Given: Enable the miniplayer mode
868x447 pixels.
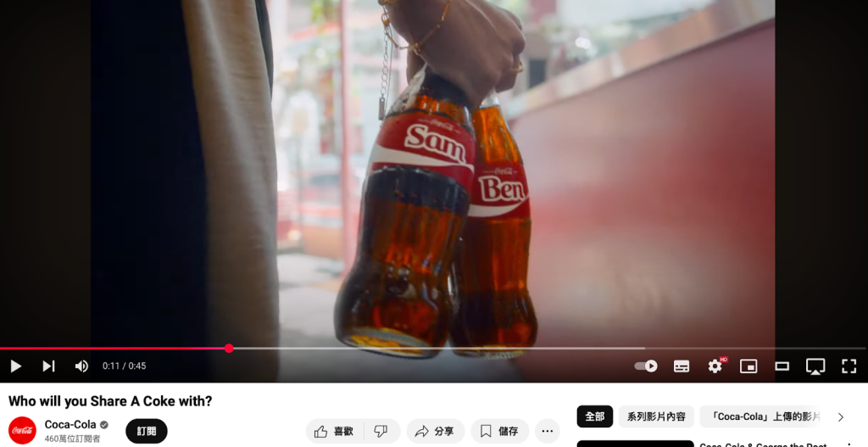Looking at the screenshot, I should click(x=748, y=366).
